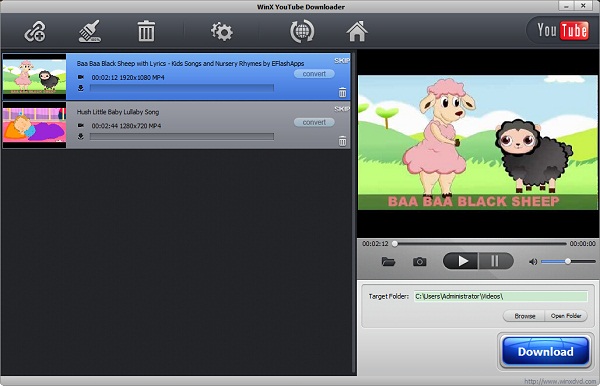The width and height of the screenshot is (600, 386).
Task: Close the WinX YouTube Downloader window
Action: (x=583, y=6)
